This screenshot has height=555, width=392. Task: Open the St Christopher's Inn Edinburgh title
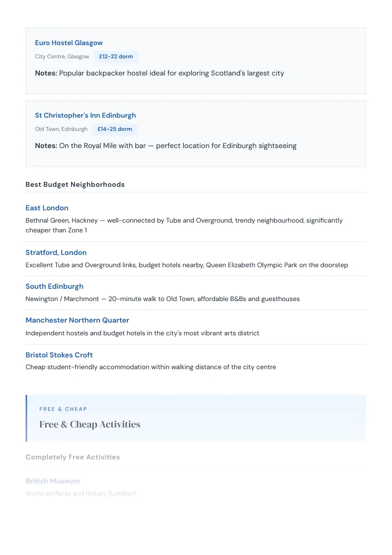click(x=85, y=115)
